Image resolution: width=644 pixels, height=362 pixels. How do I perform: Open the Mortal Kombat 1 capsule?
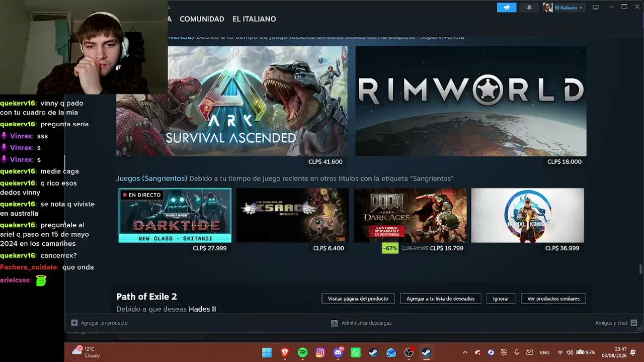pos(528,215)
